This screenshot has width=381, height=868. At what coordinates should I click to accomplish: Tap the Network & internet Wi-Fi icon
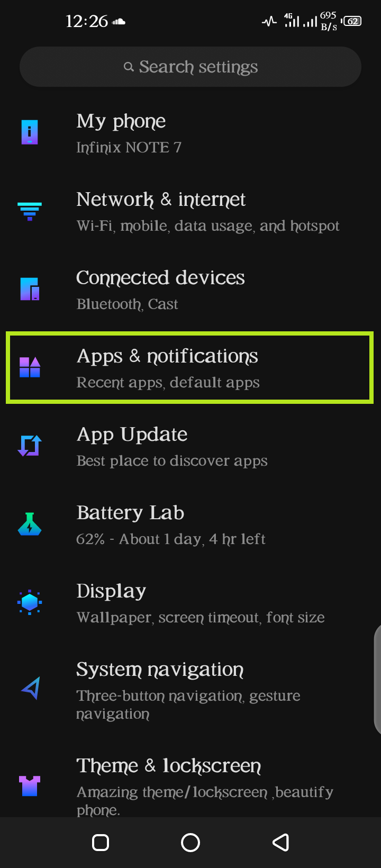[x=30, y=211]
